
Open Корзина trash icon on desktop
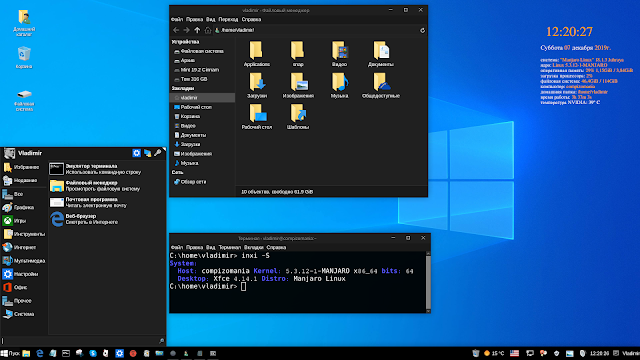24,57
